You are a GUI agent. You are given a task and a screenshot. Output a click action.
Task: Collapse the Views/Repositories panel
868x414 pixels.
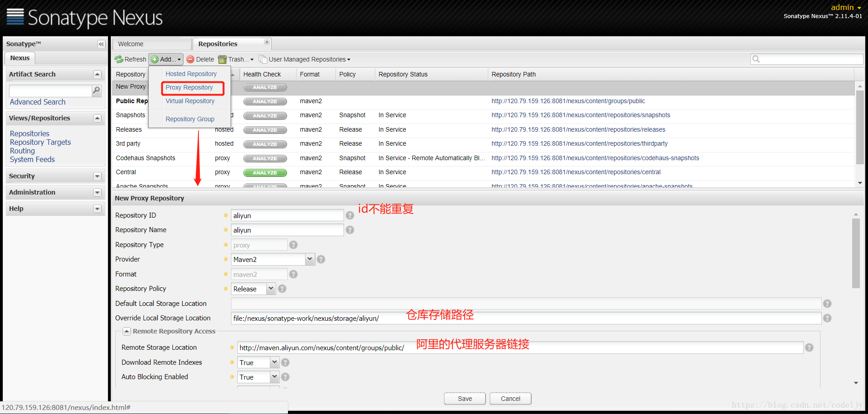click(97, 118)
